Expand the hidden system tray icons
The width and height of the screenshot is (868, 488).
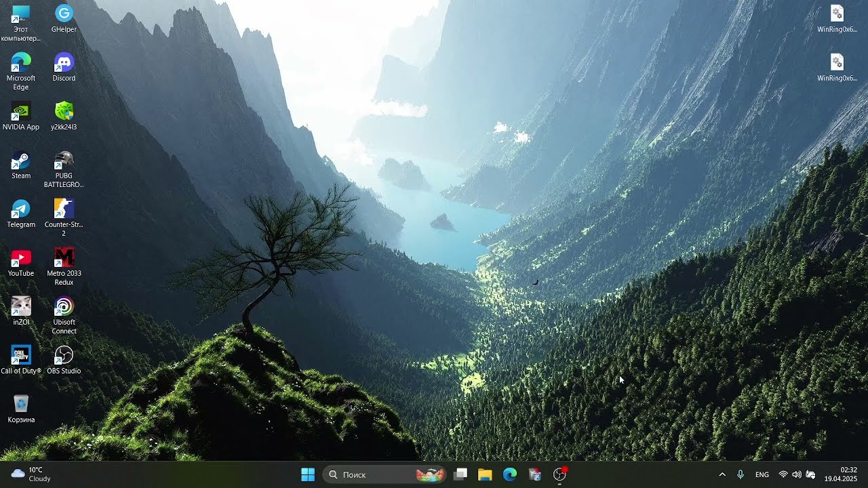click(722, 474)
